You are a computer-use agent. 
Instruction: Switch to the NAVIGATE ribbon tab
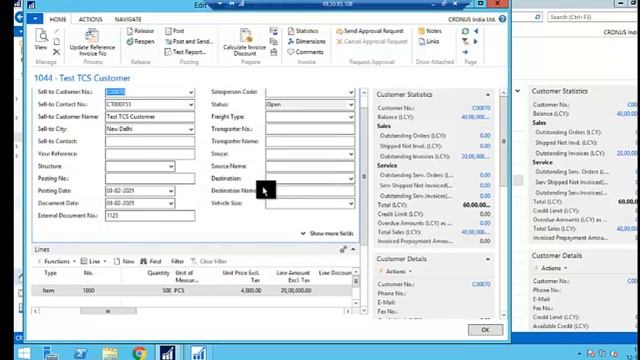click(x=128, y=19)
